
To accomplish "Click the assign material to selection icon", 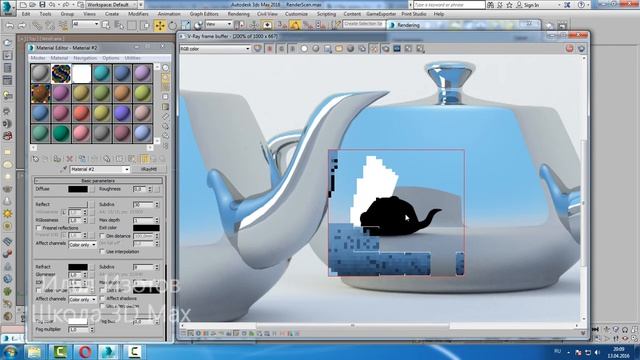I will (x=57, y=159).
